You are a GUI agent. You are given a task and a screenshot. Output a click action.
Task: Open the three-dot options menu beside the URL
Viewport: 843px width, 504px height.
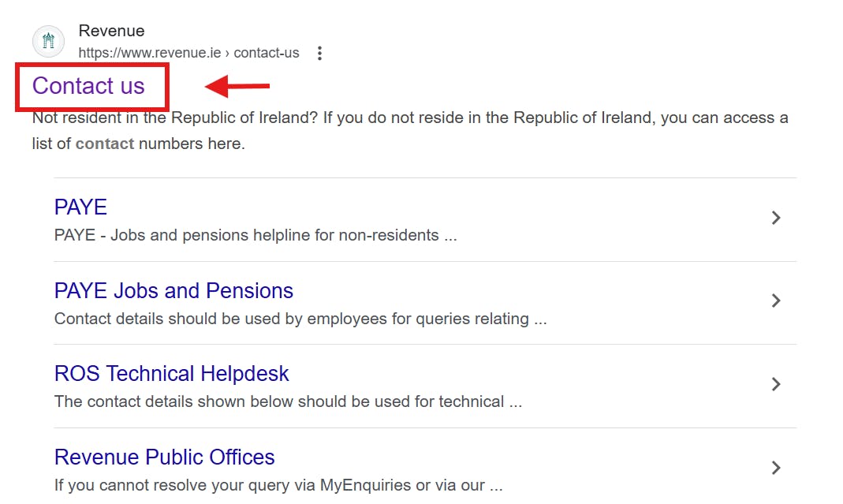coord(319,53)
